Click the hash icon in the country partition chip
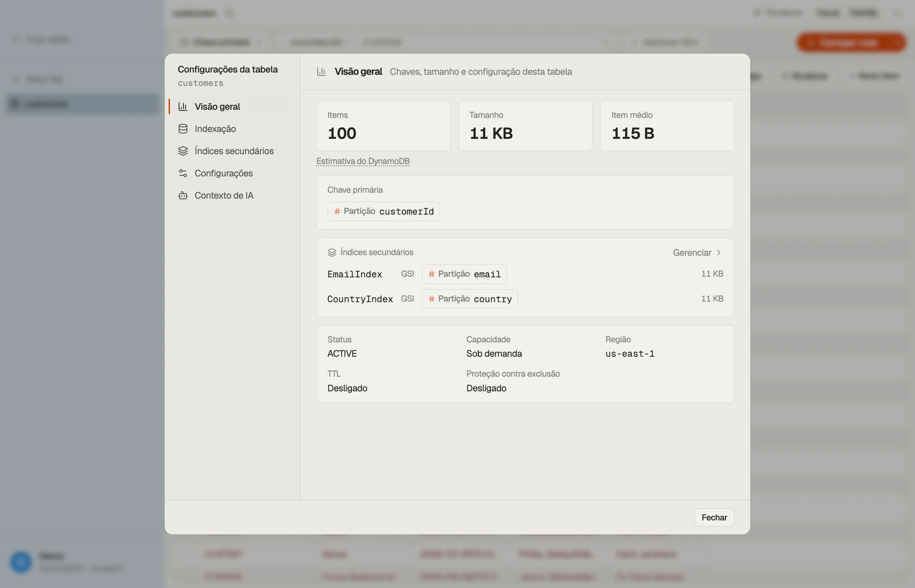This screenshot has width=915, height=588. click(432, 299)
